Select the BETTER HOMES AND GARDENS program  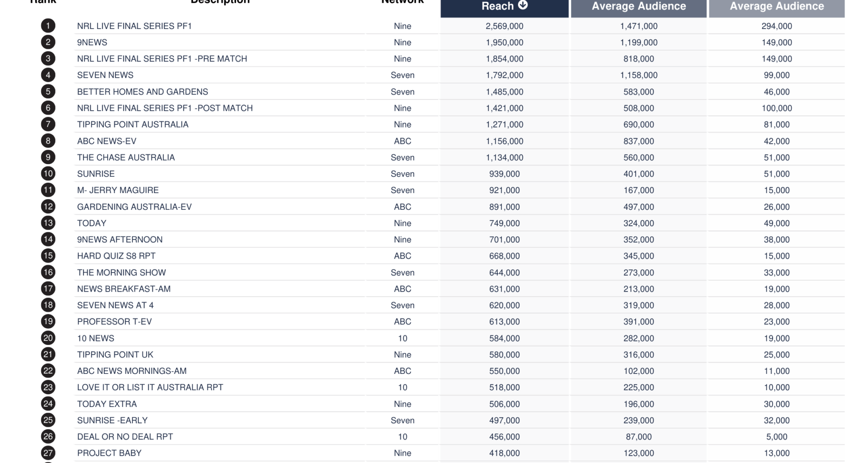click(142, 92)
